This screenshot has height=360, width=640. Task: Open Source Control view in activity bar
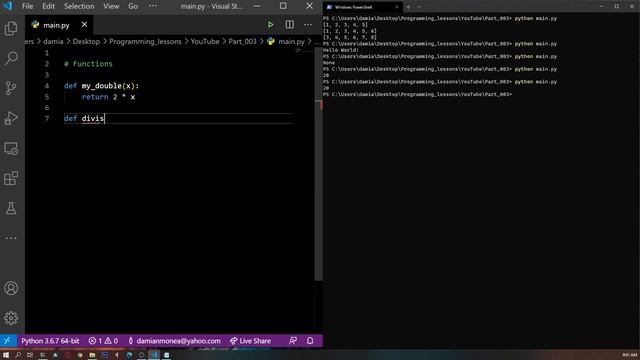tap(11, 88)
